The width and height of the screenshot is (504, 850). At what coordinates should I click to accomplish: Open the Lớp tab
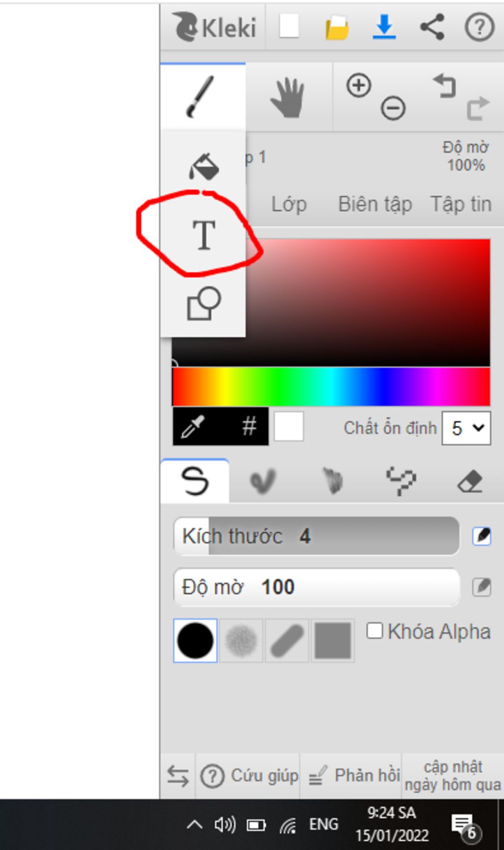tap(289, 204)
